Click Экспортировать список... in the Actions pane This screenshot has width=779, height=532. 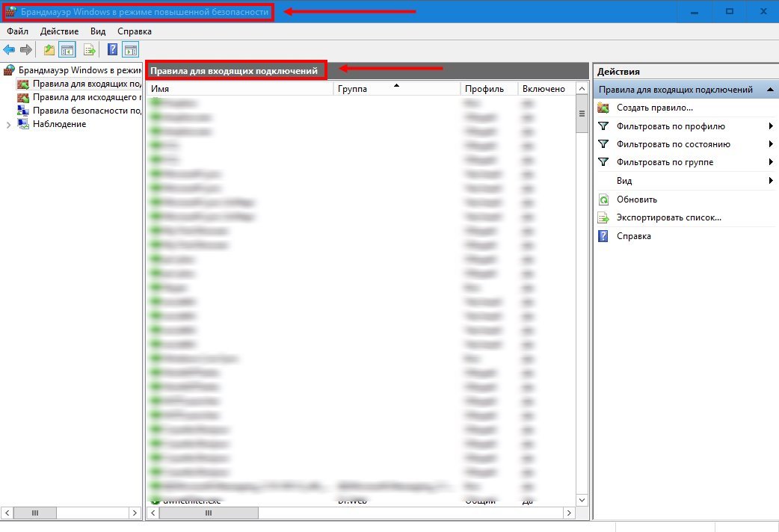click(x=668, y=217)
